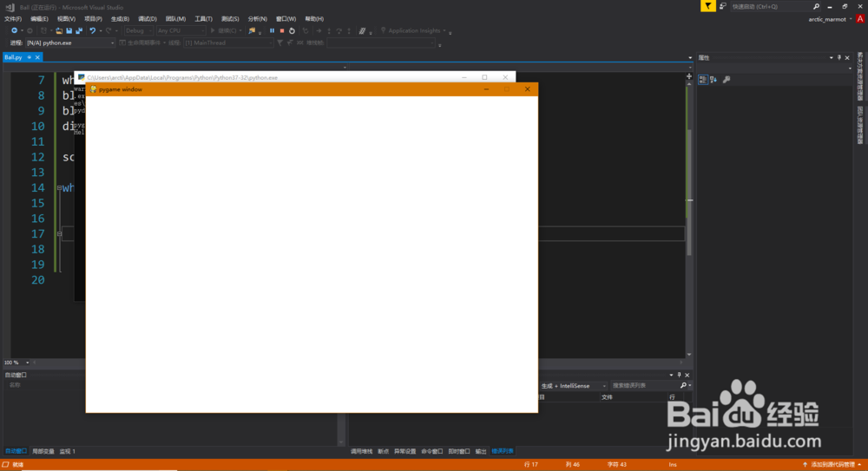The width and height of the screenshot is (868, 471).
Task: Stop debugging with the red square
Action: coord(282,30)
